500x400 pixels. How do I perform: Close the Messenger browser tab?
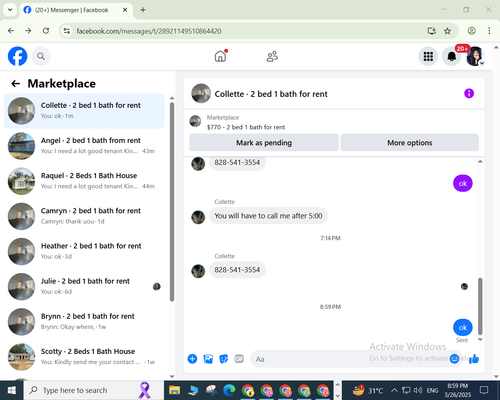[125, 10]
